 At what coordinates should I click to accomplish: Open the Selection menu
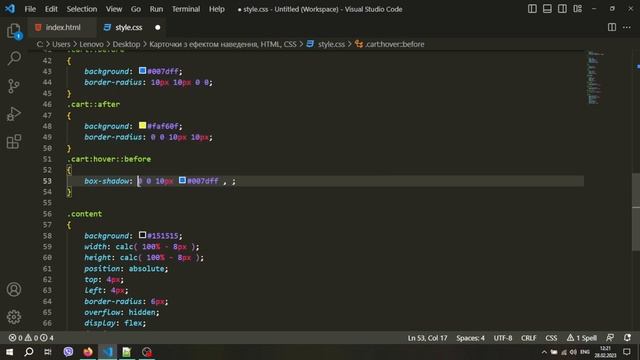click(x=82, y=9)
